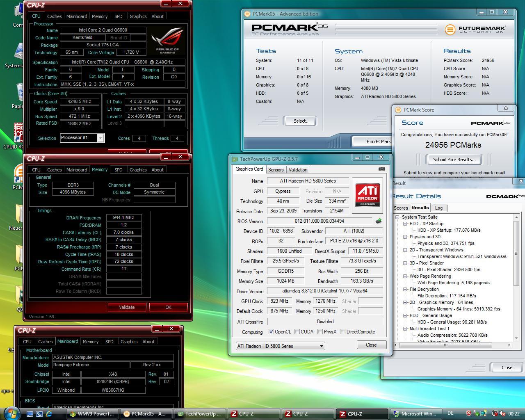Open Graphics tab in CPU-Z Mainboard window

pos(129,342)
